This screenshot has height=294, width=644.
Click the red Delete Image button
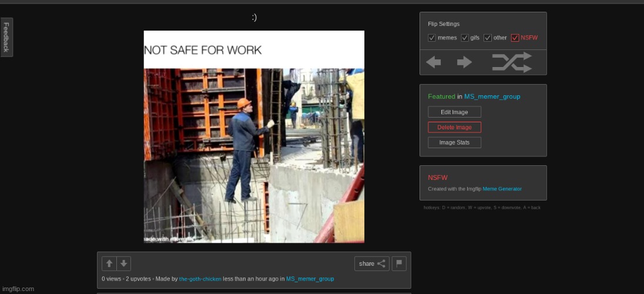pos(454,128)
